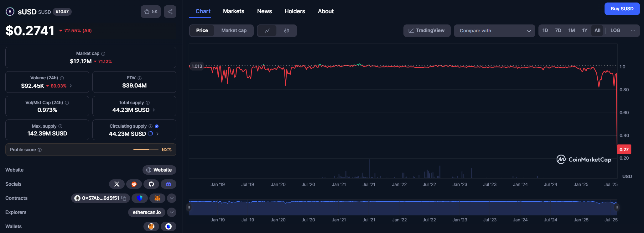Screen dimensions: 644x233
Task: Click the $12.12M market cap value
Action: point(81,61)
